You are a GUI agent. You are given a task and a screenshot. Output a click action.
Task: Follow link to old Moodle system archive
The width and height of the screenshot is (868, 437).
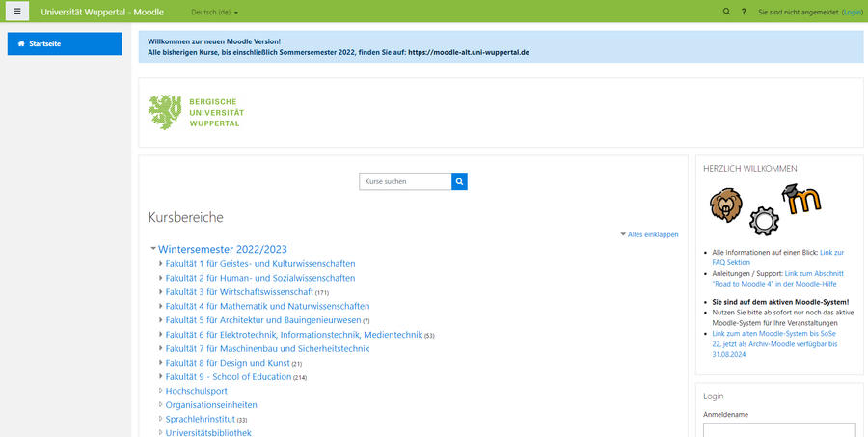tap(774, 344)
